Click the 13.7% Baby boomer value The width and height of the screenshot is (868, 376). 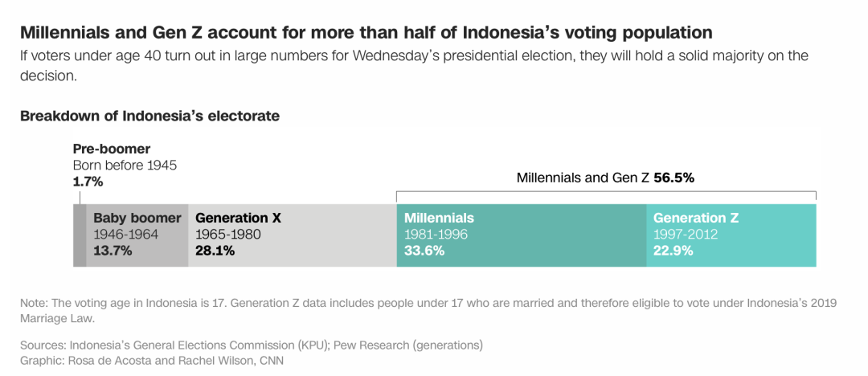(x=113, y=251)
